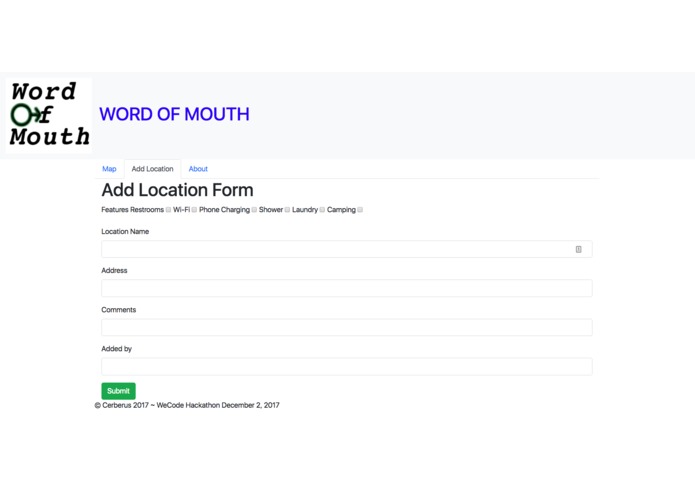The width and height of the screenshot is (695, 494).
Task: Click the Location Name label
Action: [x=125, y=231]
